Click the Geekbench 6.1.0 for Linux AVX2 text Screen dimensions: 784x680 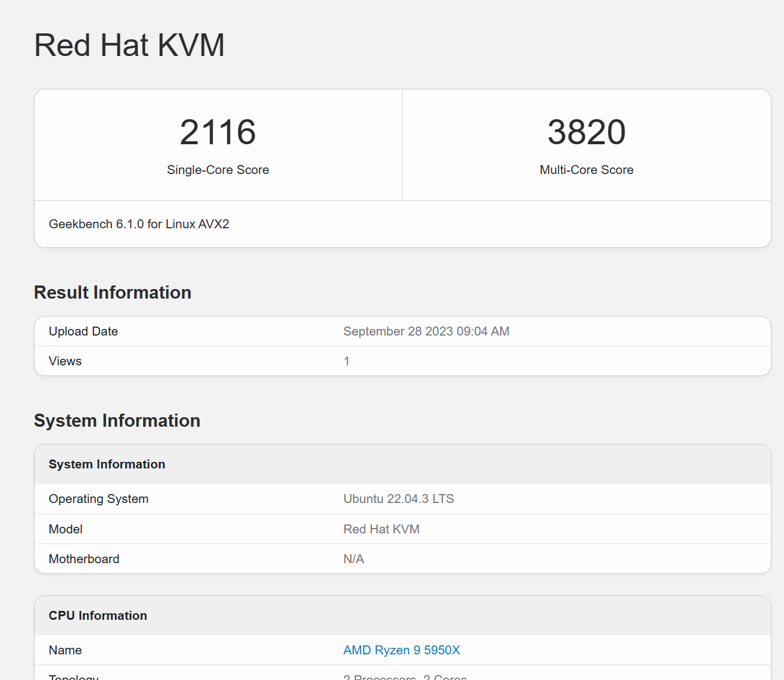pos(139,224)
